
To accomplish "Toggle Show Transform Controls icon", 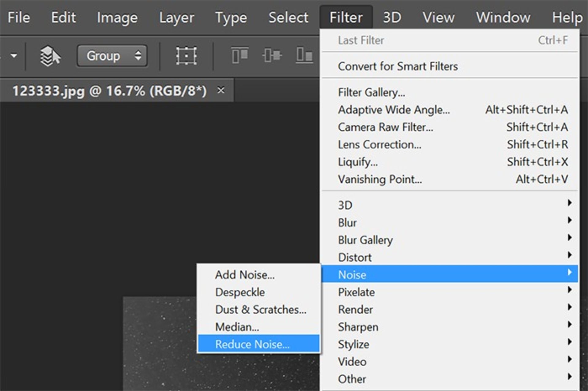I will [x=186, y=56].
